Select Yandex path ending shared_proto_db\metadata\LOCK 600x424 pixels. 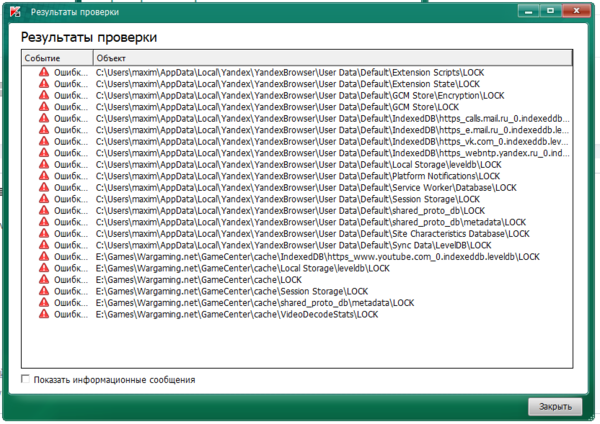pos(311,222)
